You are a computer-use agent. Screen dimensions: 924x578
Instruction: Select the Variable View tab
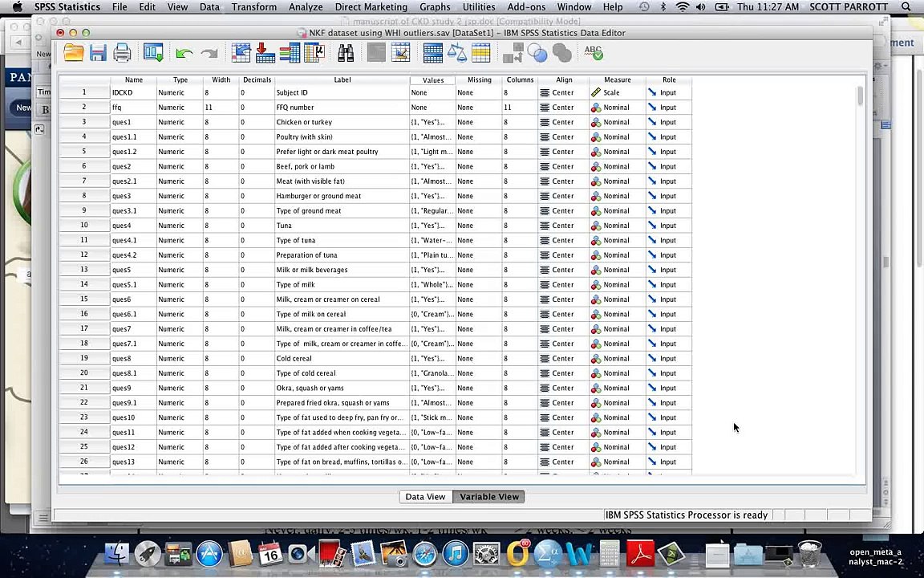pos(489,497)
